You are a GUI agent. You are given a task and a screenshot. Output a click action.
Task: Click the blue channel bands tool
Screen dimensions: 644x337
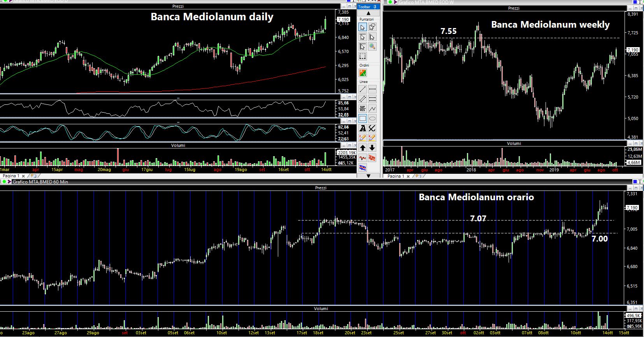pos(363,168)
